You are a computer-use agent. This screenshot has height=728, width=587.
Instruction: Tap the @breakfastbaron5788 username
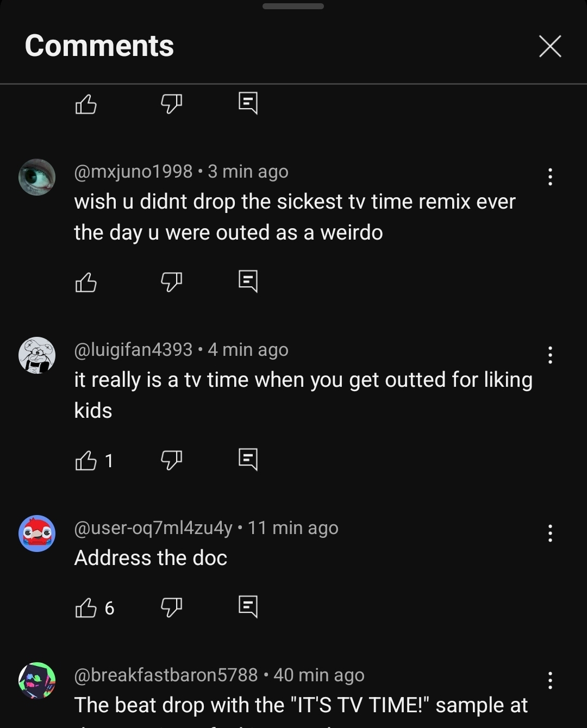click(x=166, y=675)
